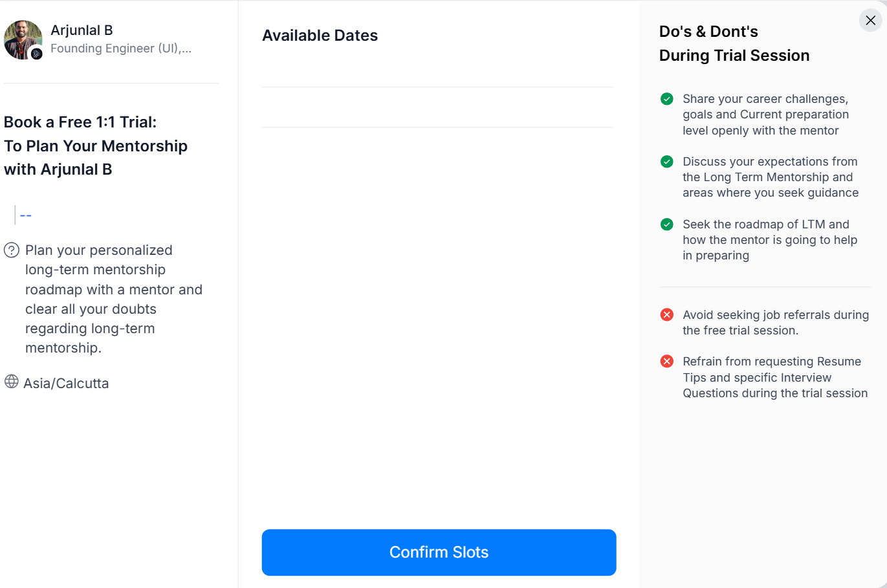The height and width of the screenshot is (588, 887).
Task: Click green check beside 'Discuss your expectations'
Action: pyautogui.click(x=666, y=162)
